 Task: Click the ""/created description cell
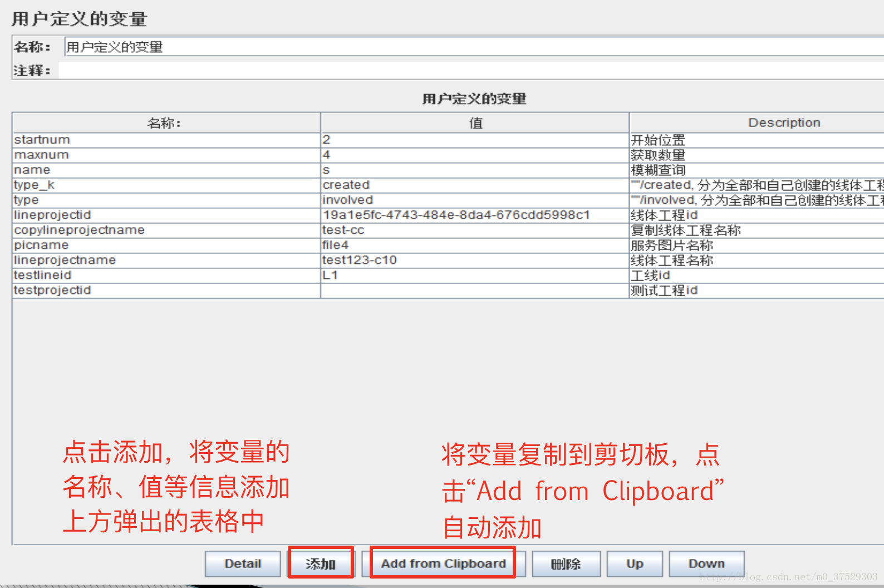[x=757, y=185]
